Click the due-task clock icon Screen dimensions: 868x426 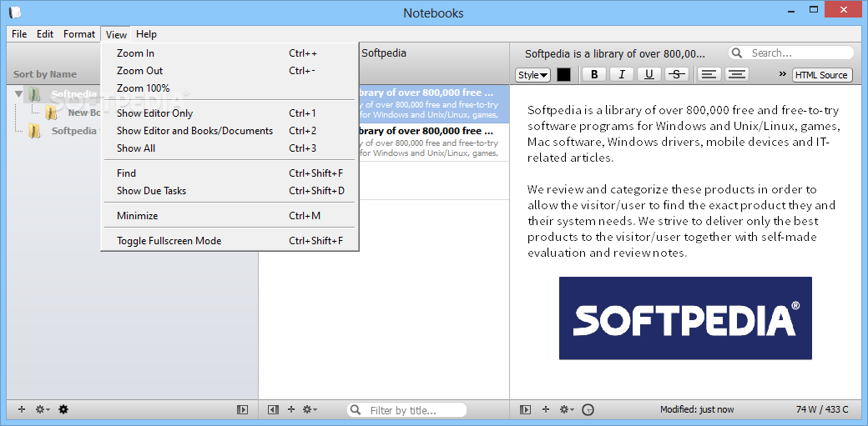pyautogui.click(x=588, y=410)
